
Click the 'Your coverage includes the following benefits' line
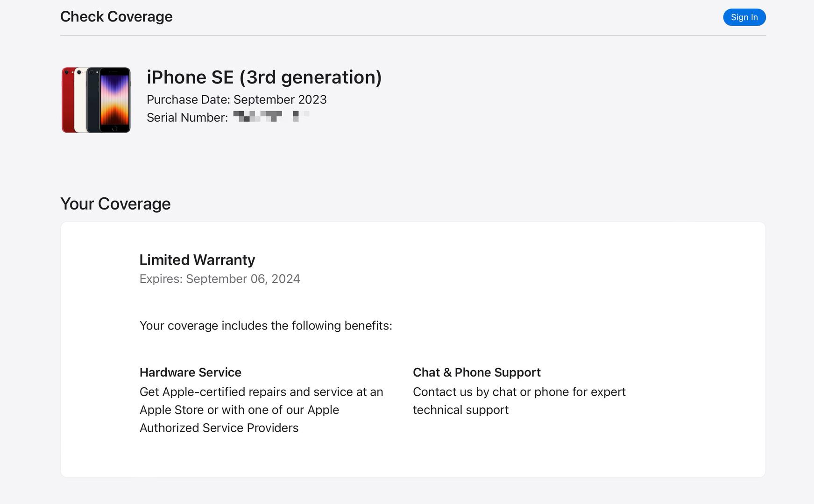tap(266, 326)
